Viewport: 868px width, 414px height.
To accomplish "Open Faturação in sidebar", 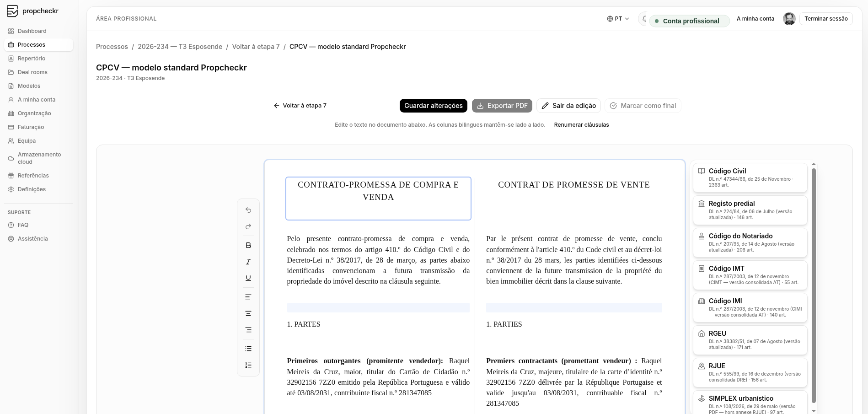I will coord(38,127).
